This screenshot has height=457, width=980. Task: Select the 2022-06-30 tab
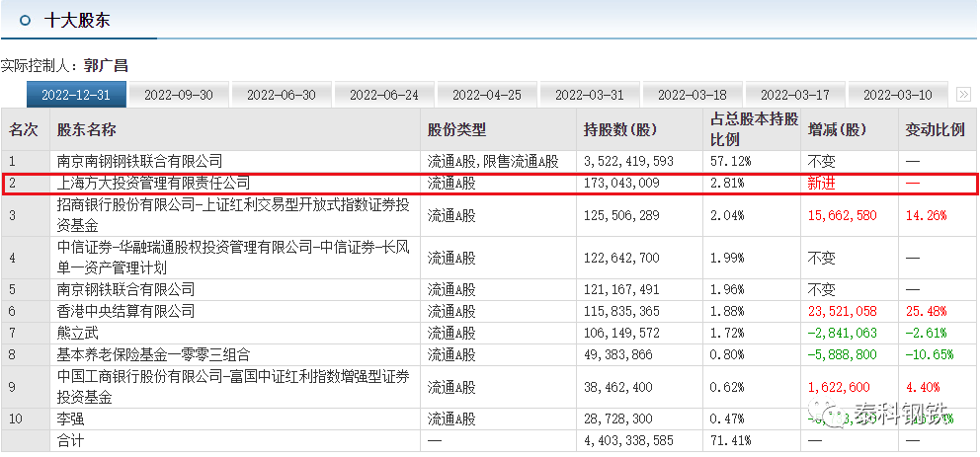pyautogui.click(x=282, y=95)
